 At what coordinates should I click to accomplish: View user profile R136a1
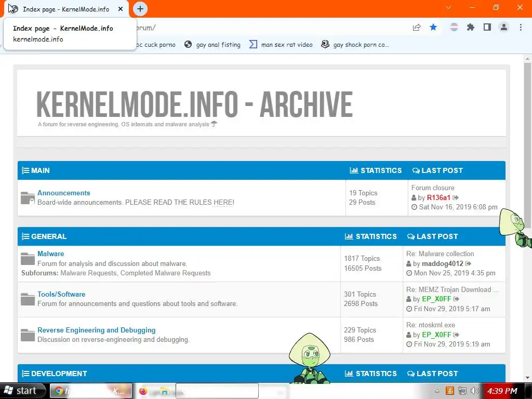tap(438, 197)
